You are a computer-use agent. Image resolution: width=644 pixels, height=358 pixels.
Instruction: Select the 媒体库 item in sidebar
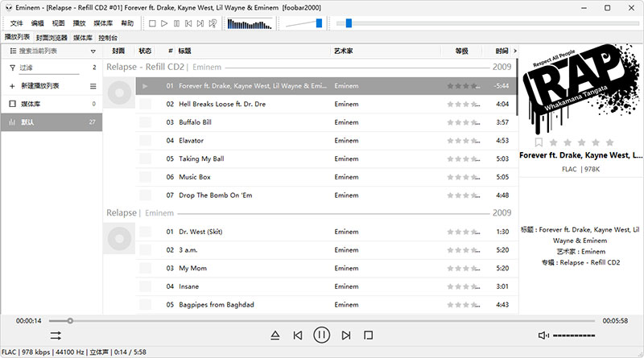click(32, 104)
